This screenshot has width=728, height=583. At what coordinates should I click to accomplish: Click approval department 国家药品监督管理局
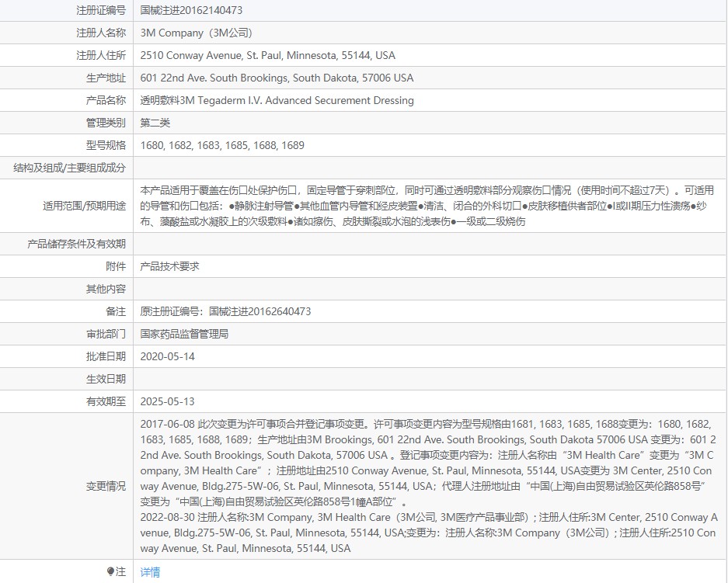184,334
